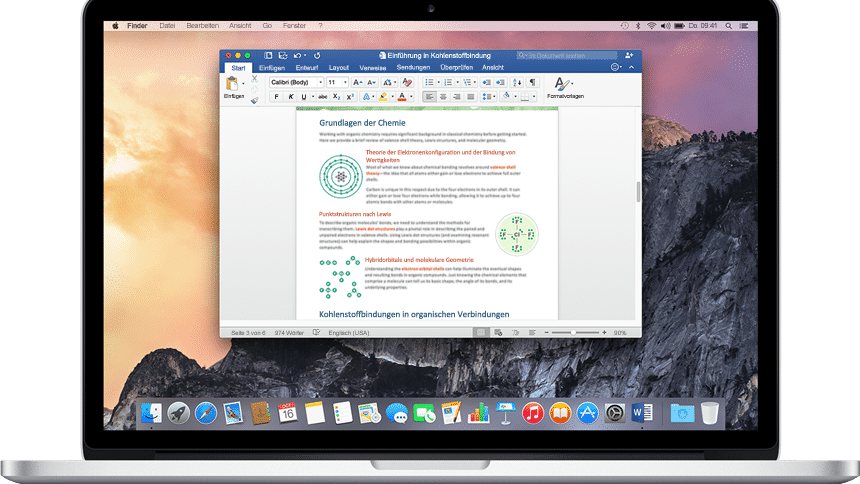The height and width of the screenshot is (484, 860).
Task: Click the sort A-Z icon
Action: [517, 82]
